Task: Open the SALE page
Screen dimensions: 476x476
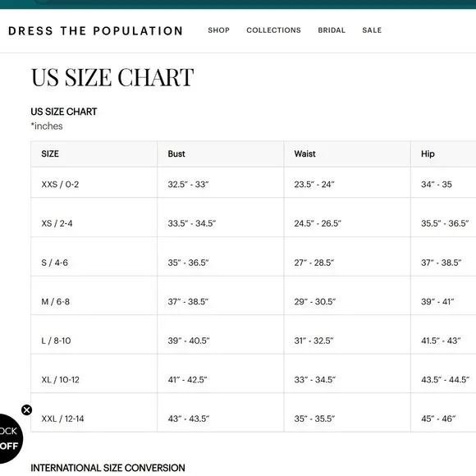Action: tap(372, 30)
